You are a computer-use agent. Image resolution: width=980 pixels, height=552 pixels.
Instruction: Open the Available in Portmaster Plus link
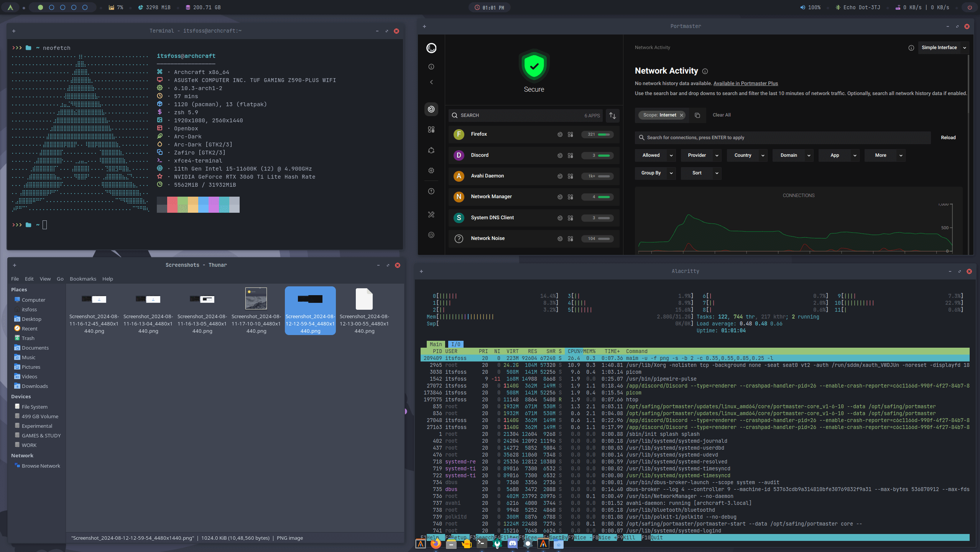point(746,83)
